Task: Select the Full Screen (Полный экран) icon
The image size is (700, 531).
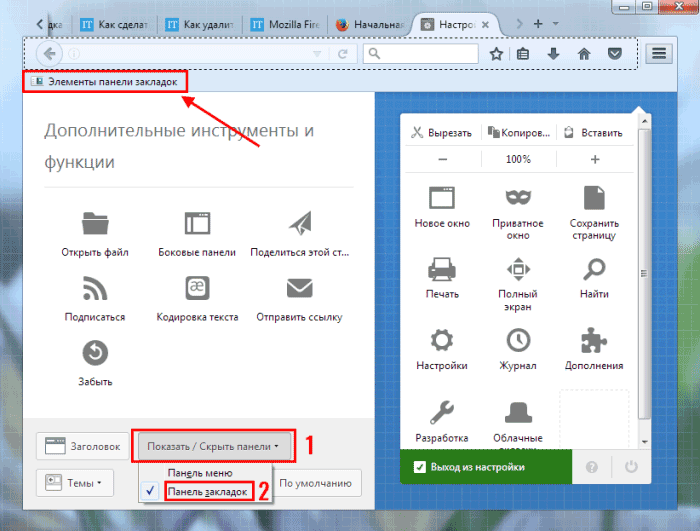Action: point(517,269)
